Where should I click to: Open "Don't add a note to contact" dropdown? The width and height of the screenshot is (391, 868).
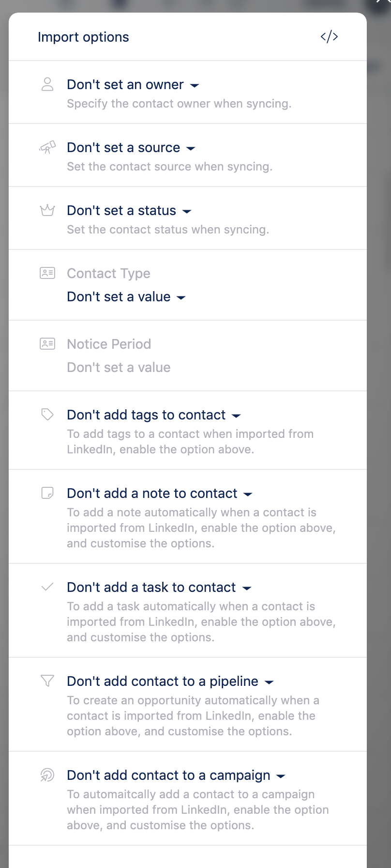[x=160, y=494]
